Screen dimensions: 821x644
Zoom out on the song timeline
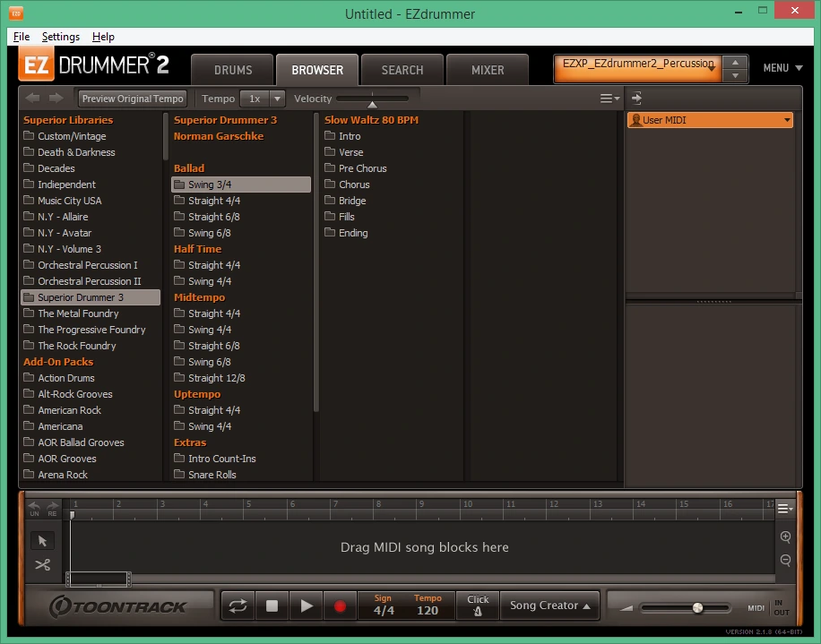pyautogui.click(x=785, y=561)
